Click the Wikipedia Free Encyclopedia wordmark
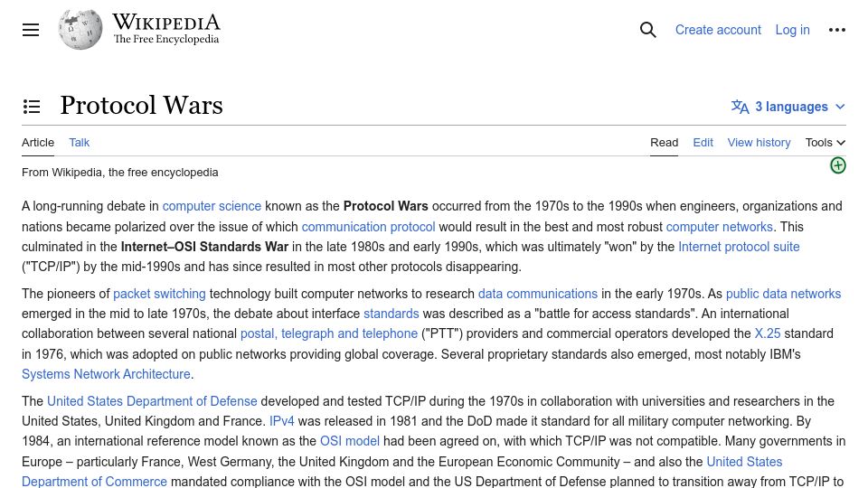 coord(166,29)
